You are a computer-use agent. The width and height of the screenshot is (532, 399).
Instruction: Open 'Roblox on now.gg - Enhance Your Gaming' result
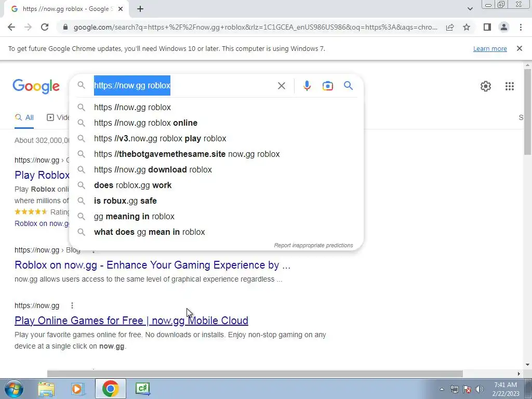pos(152,265)
